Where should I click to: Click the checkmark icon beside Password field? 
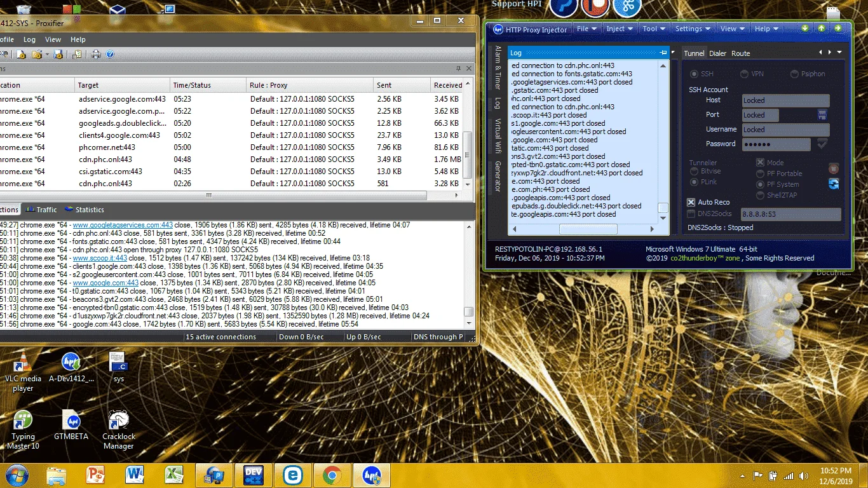tap(822, 144)
